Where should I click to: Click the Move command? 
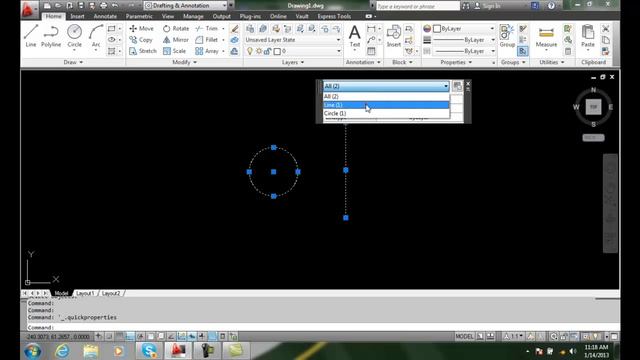click(x=141, y=29)
